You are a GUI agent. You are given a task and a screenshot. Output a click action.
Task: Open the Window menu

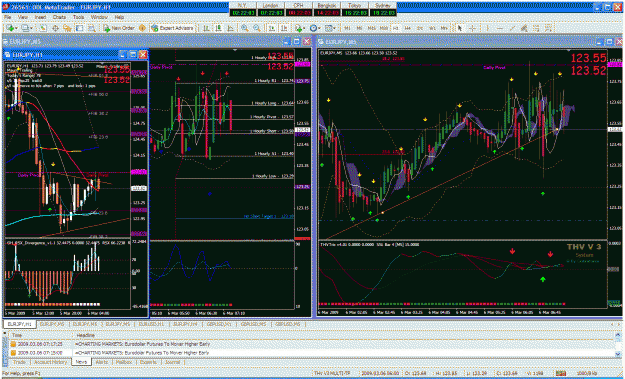[x=99, y=18]
